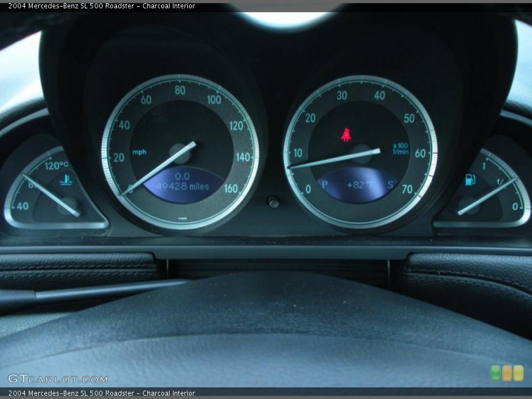The width and height of the screenshot is (532, 399).
Task: Click the 60 mark on the speedometer
Action: coord(146,100)
